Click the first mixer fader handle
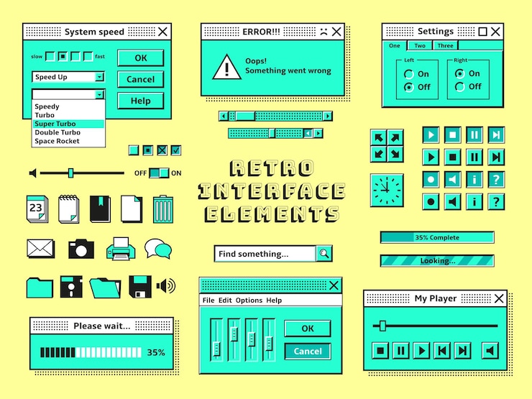532x399 pixels. click(216, 349)
